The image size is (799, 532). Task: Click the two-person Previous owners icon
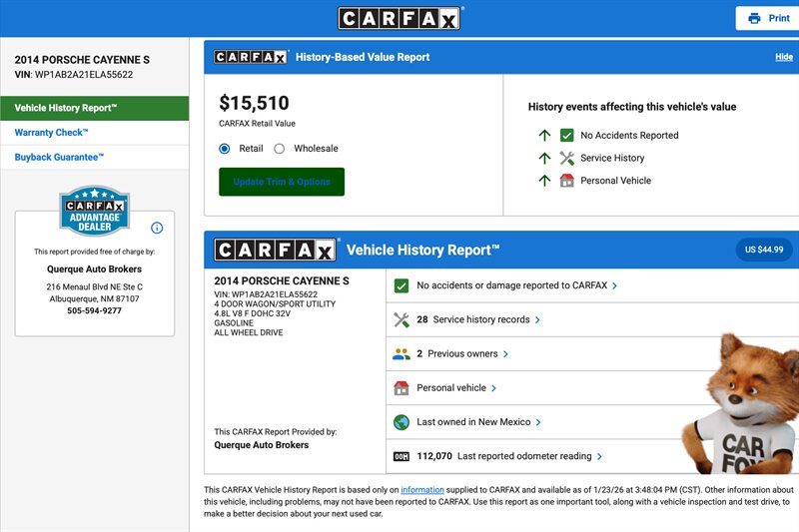401,353
